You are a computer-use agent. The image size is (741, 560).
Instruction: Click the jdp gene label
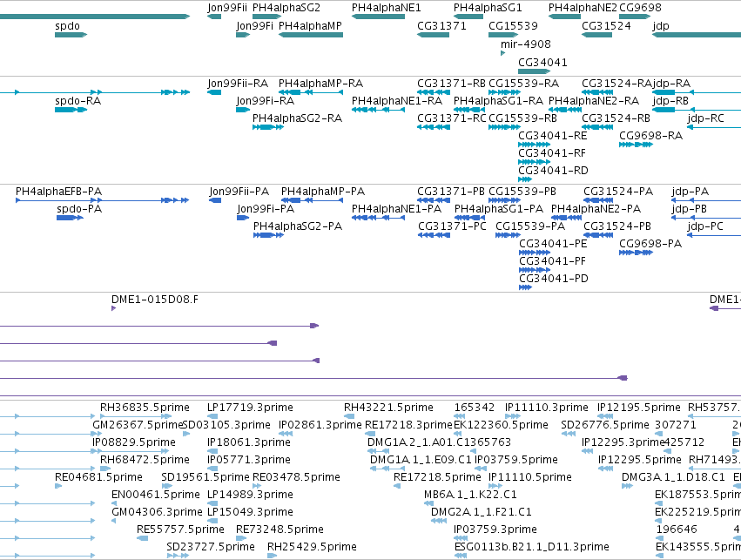tap(661, 26)
